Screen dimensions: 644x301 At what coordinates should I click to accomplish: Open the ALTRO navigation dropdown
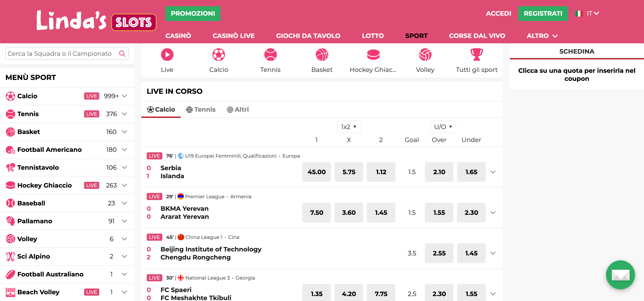(542, 36)
